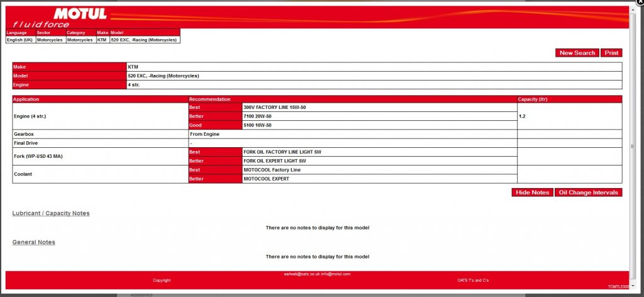Screen dimensions: 644x297
Task: Select the Motorcycles cell under Category
Action: pyautogui.click(x=81, y=40)
